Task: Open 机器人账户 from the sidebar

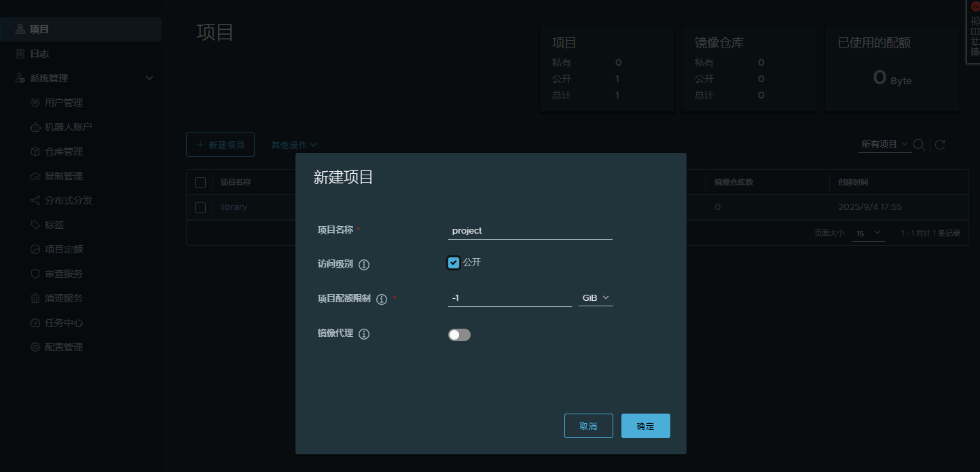Action: 68,127
